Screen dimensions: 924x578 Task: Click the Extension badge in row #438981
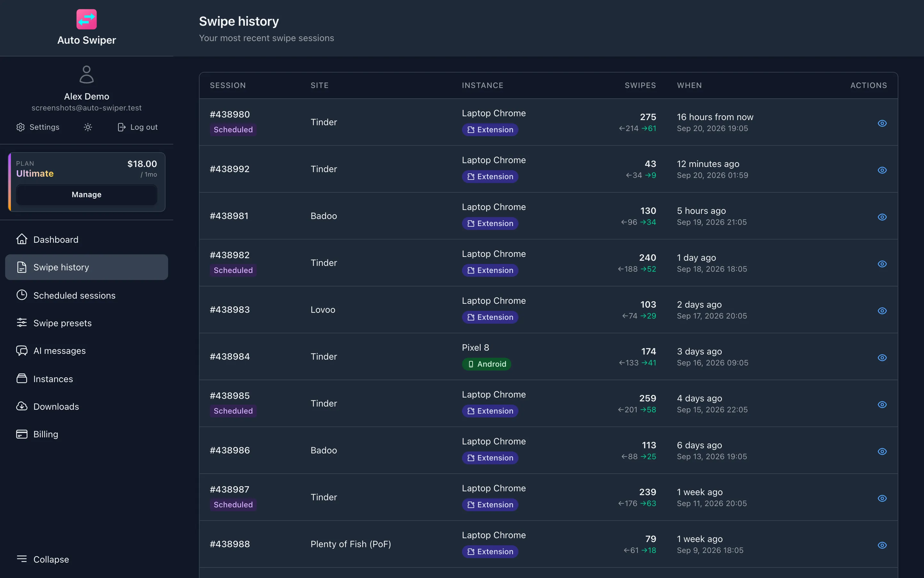point(490,223)
